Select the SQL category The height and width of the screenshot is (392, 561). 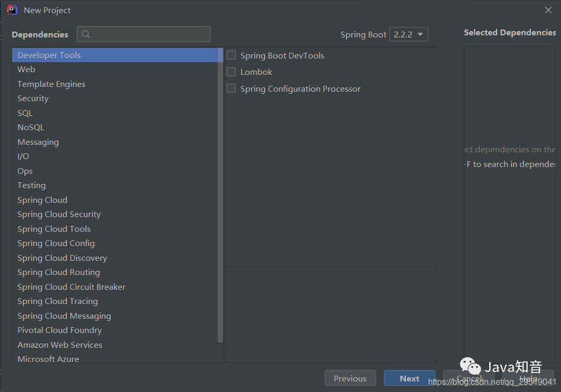(x=115, y=113)
